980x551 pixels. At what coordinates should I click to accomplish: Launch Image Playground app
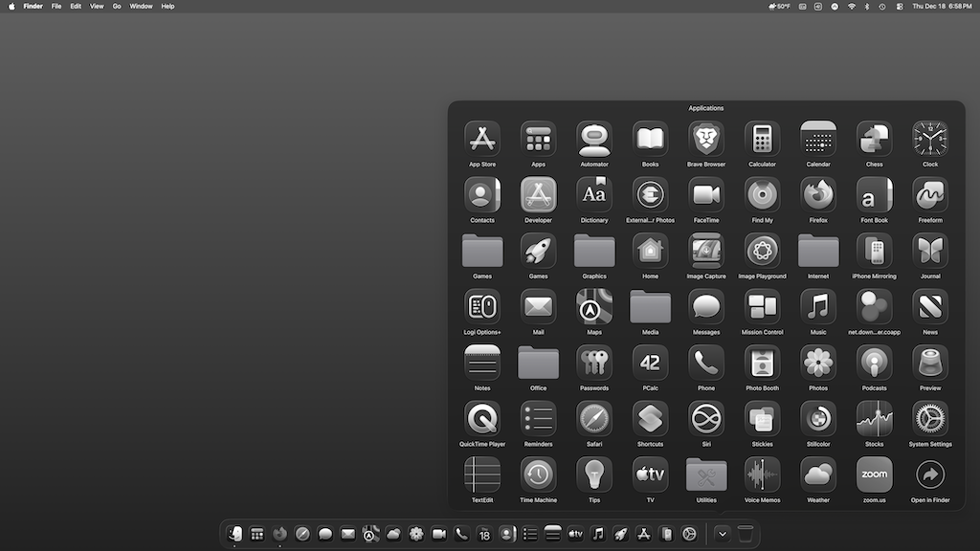(x=762, y=251)
